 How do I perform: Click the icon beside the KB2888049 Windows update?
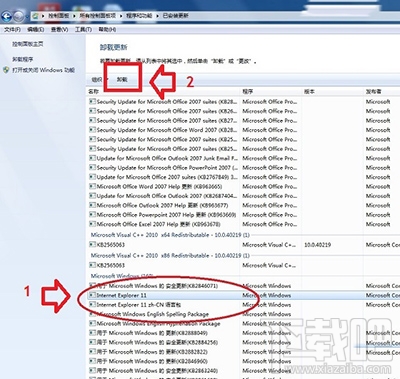[92, 333]
